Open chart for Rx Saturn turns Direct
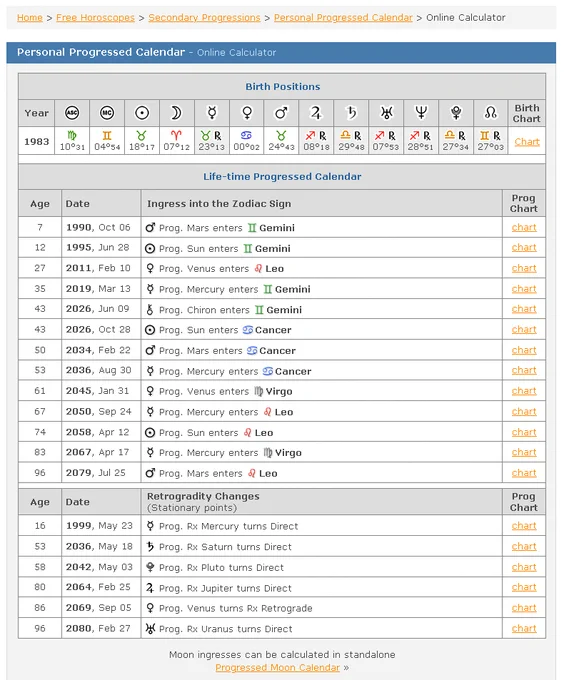 524,546
